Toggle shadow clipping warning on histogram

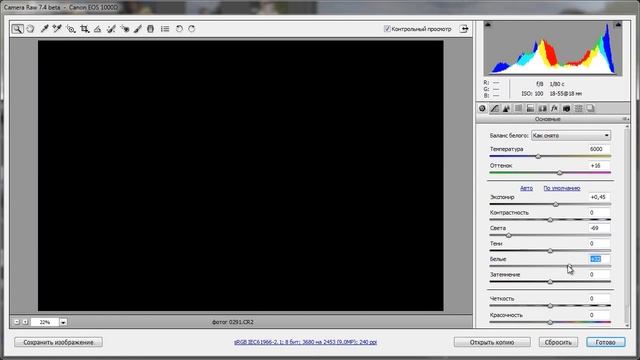tap(488, 25)
